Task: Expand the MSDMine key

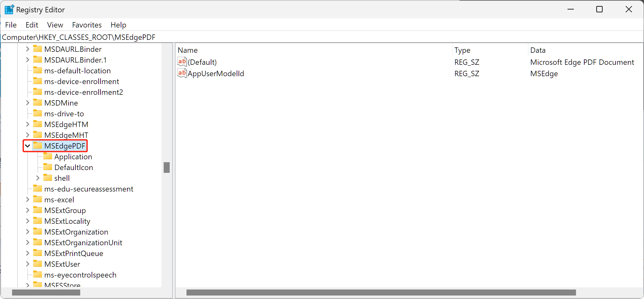Action: (27, 103)
